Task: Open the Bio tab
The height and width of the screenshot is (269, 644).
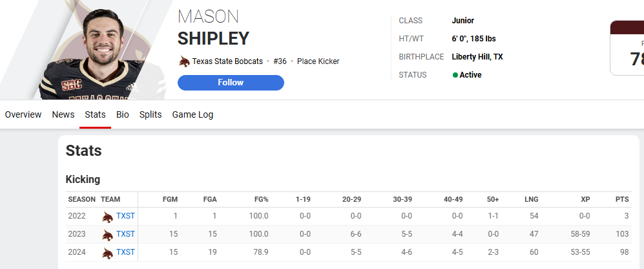Action: tap(122, 114)
